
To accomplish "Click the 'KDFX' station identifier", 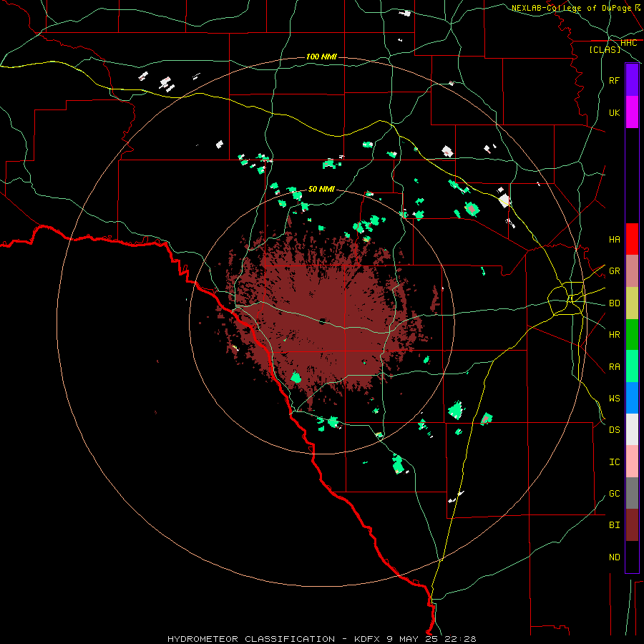I will tap(368, 639).
